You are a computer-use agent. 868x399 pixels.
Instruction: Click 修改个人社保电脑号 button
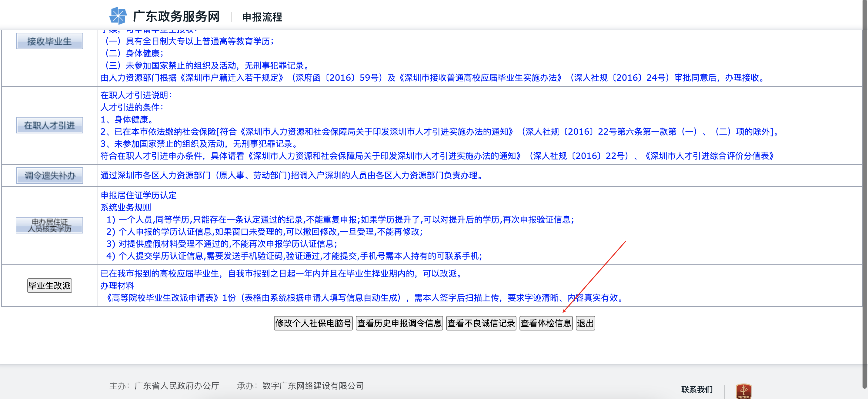coord(313,323)
